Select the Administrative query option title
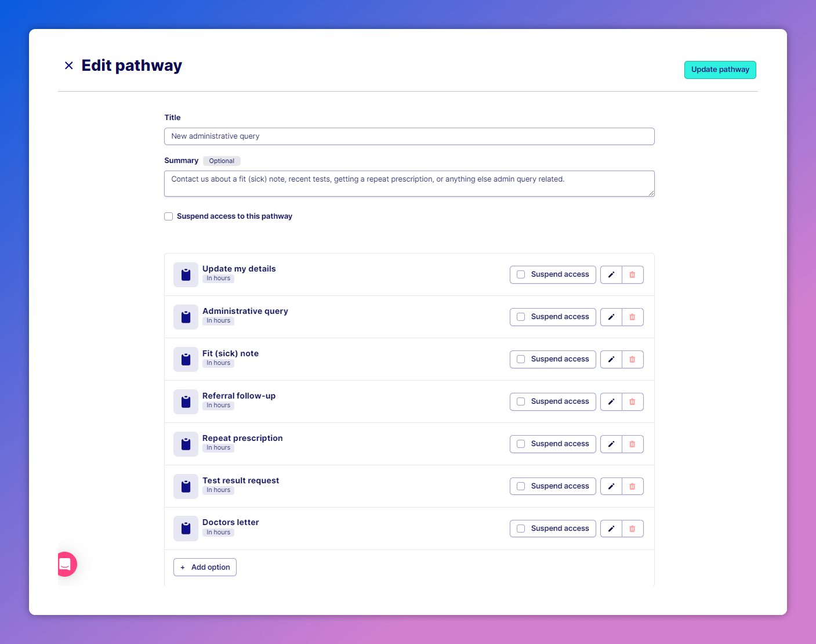816x644 pixels. 245,311
